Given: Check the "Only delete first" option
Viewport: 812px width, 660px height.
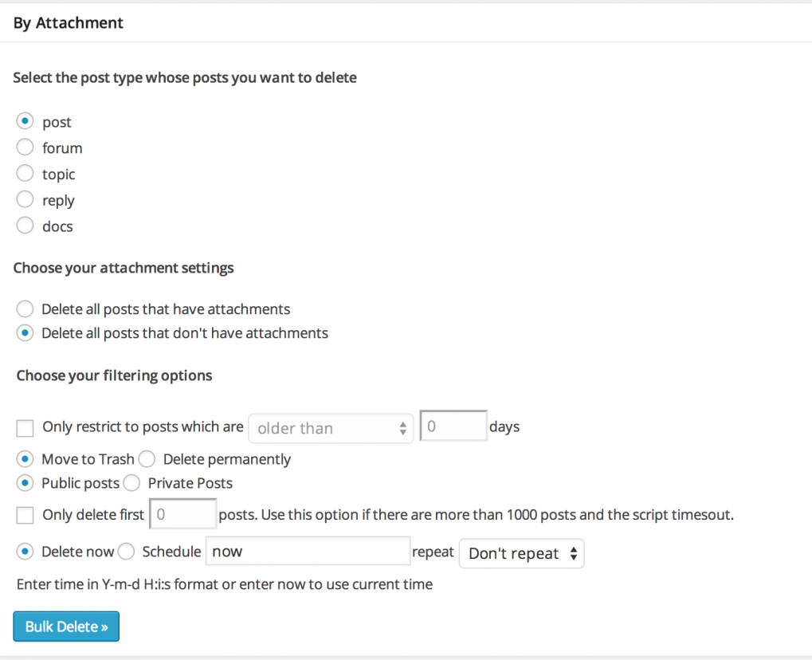Looking at the screenshot, I should click(24, 515).
